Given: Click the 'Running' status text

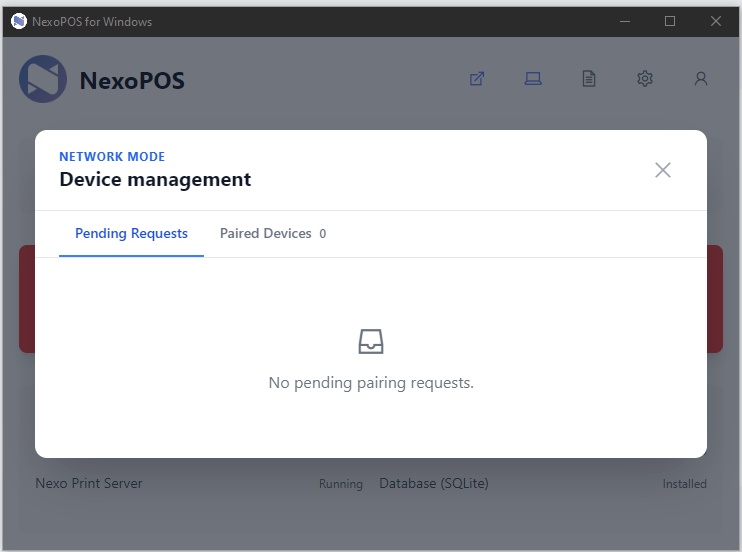Looking at the screenshot, I should 341,484.
